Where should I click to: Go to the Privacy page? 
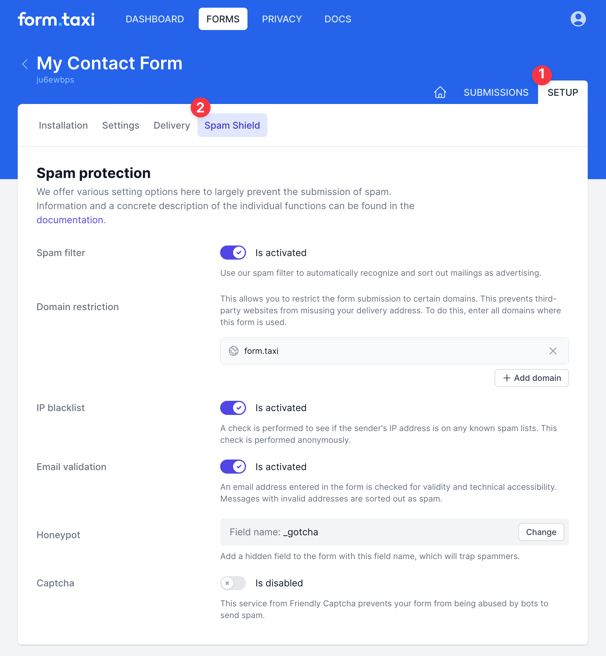coord(282,19)
